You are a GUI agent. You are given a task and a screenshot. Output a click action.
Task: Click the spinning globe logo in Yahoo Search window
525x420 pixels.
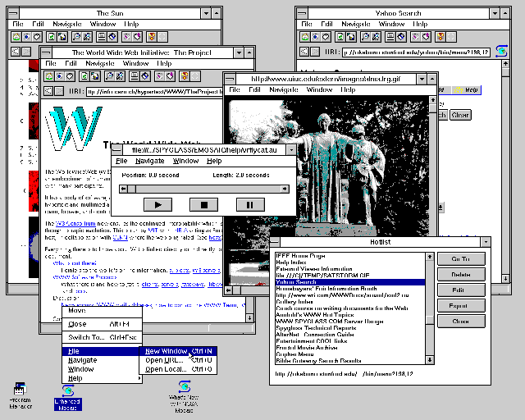pyautogui.click(x=501, y=51)
